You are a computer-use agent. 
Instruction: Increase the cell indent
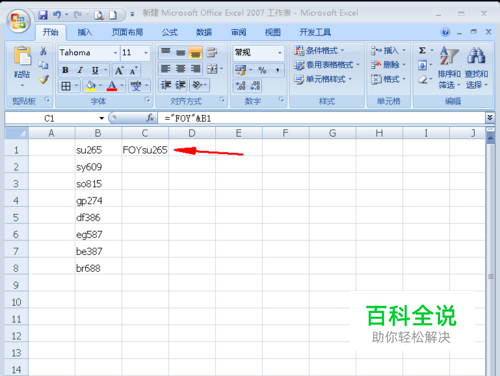click(x=180, y=85)
